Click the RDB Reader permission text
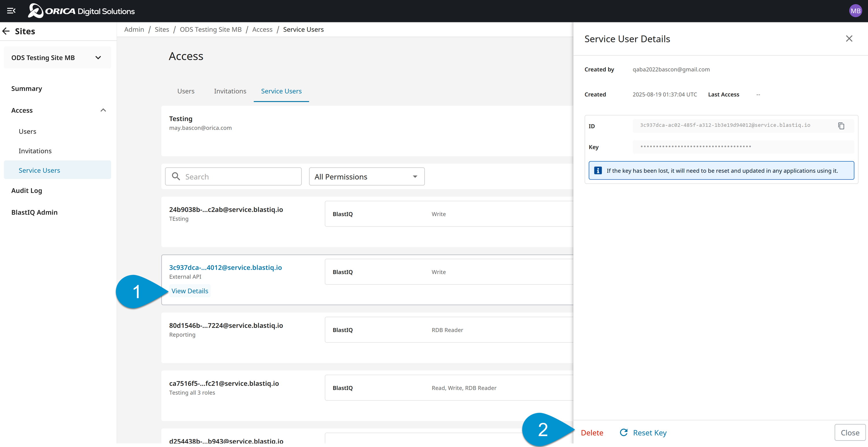This screenshot has height=447, width=868. pyautogui.click(x=447, y=330)
